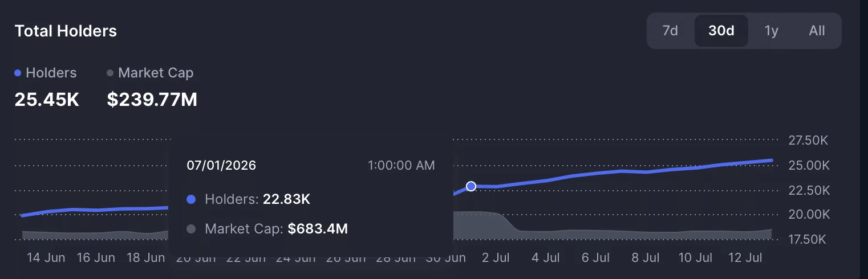This screenshot has height=279, width=868.
Task: Show the All time range
Action: tap(817, 31)
